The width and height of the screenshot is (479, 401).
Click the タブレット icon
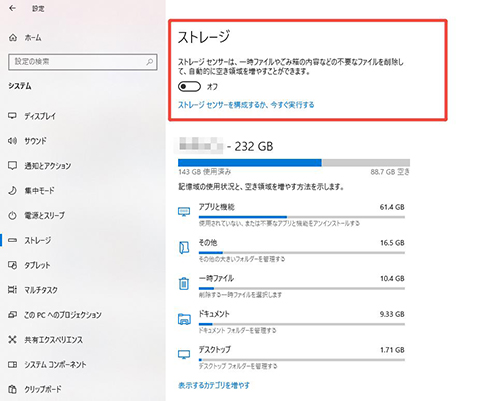tap(12, 265)
